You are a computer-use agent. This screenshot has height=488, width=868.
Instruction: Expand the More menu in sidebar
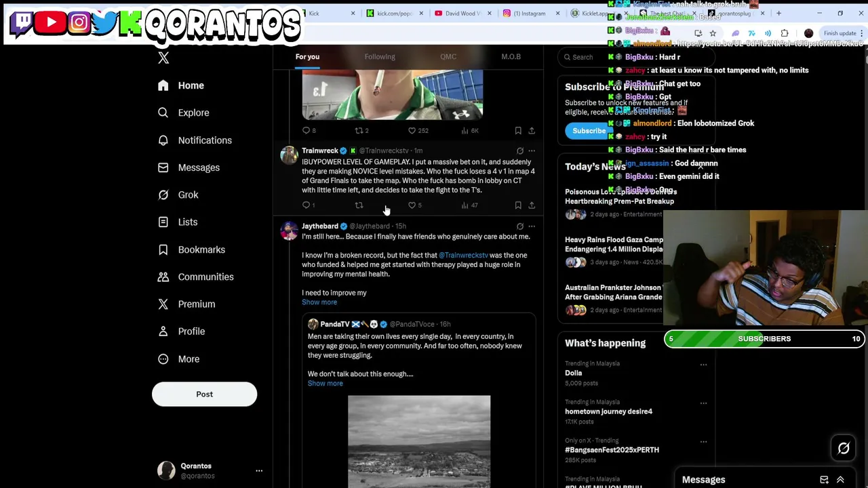179,359
